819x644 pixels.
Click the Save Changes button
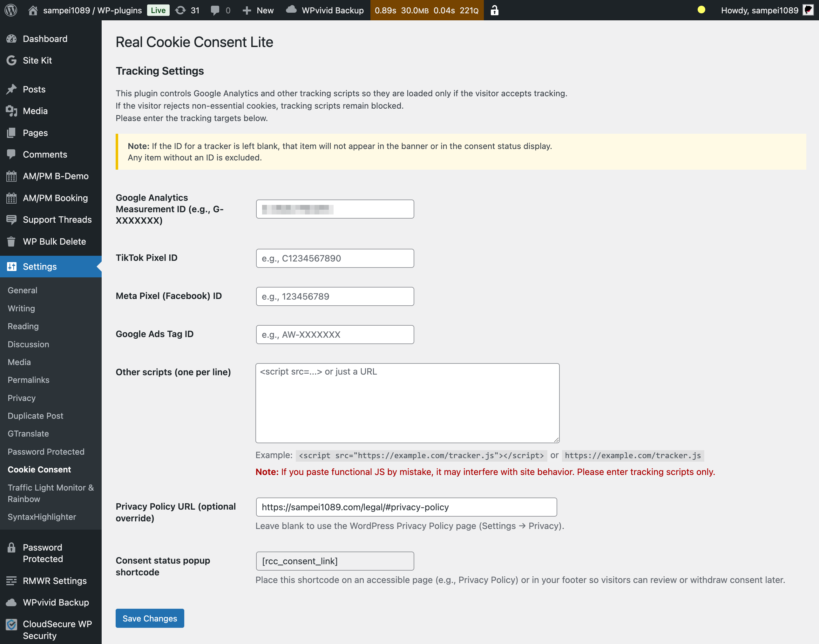pyautogui.click(x=150, y=618)
